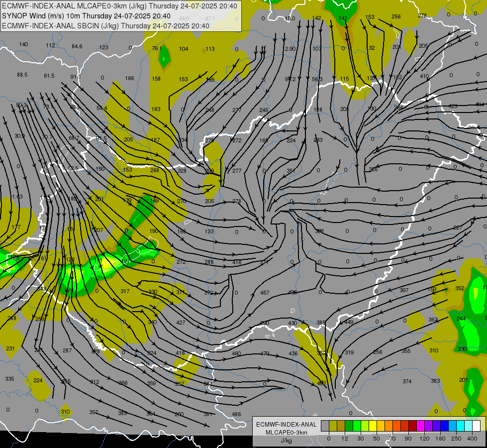Click the map value 351
This screenshot has height=448, width=487.
[x=291, y=171]
